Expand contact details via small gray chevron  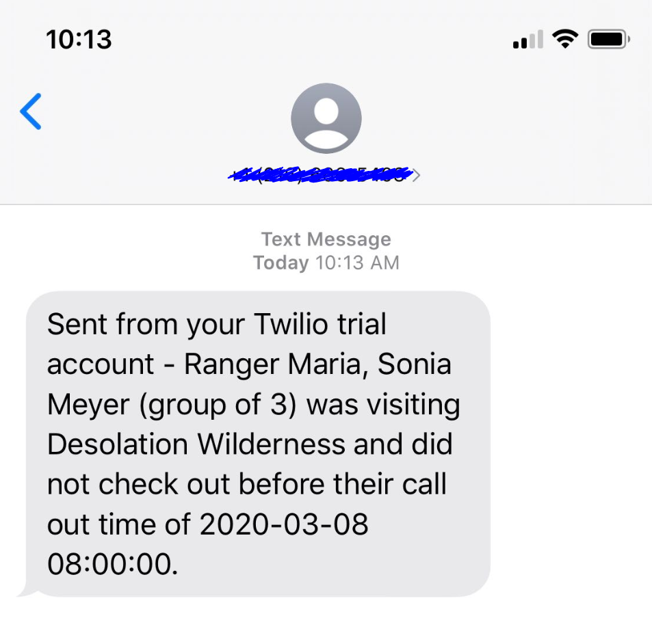tap(416, 175)
